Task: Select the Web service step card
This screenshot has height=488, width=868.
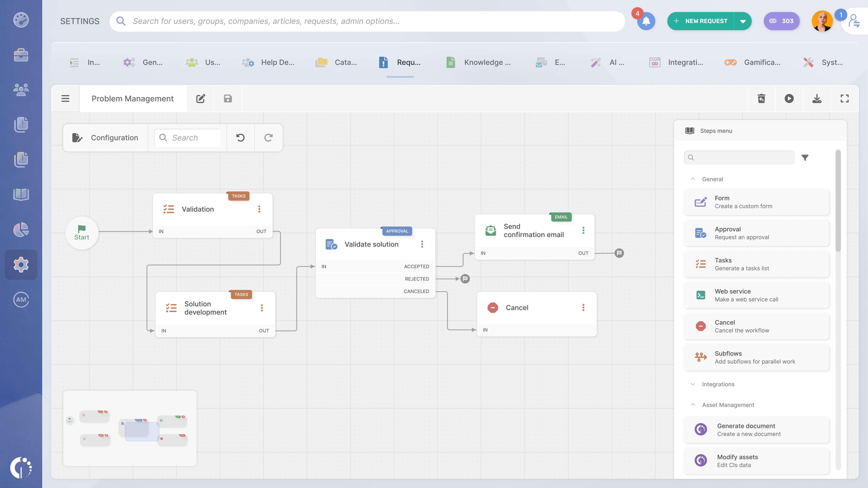Action: coord(756,295)
